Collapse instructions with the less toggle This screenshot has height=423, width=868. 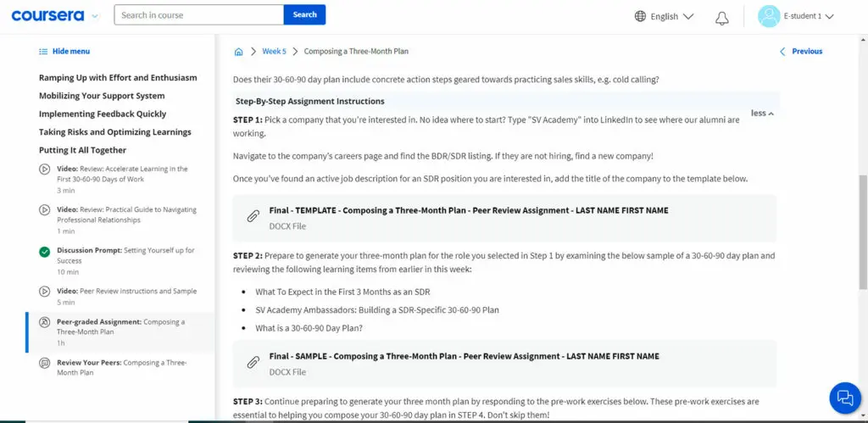click(x=762, y=113)
